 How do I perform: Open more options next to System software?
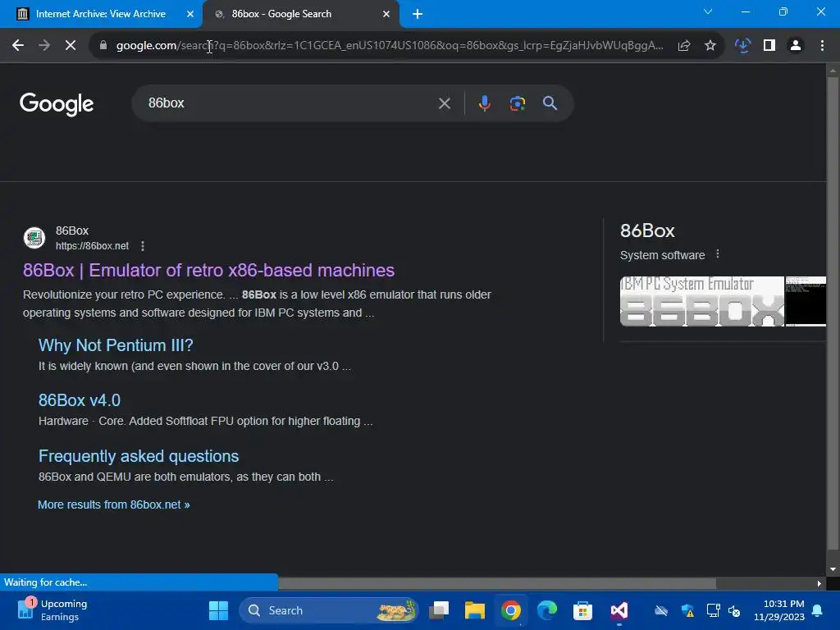click(x=718, y=254)
